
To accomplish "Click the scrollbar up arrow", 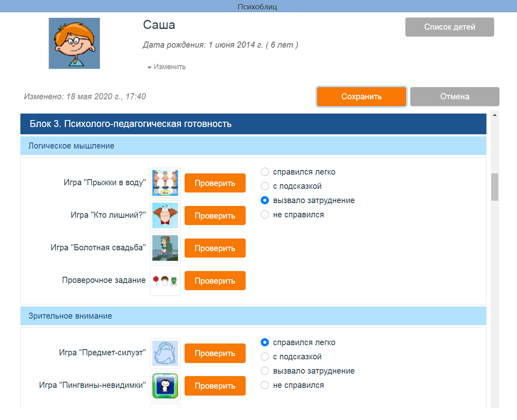I will (495, 115).
